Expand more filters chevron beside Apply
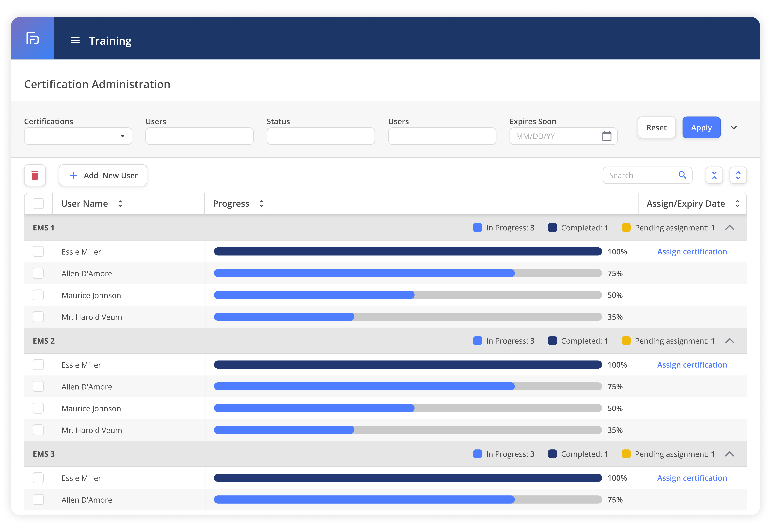 (x=734, y=128)
